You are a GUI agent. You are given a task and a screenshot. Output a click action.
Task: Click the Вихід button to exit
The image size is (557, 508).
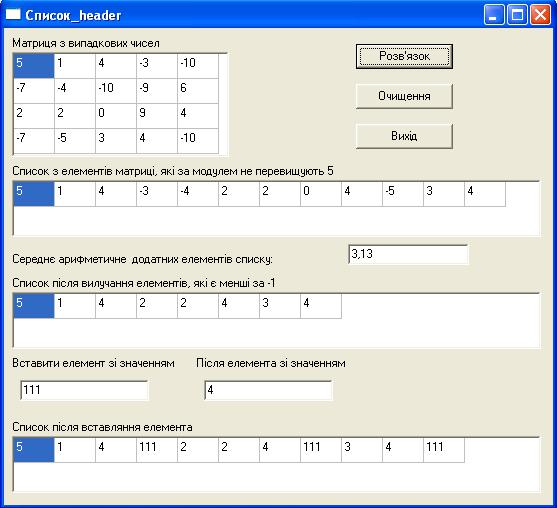tap(404, 136)
